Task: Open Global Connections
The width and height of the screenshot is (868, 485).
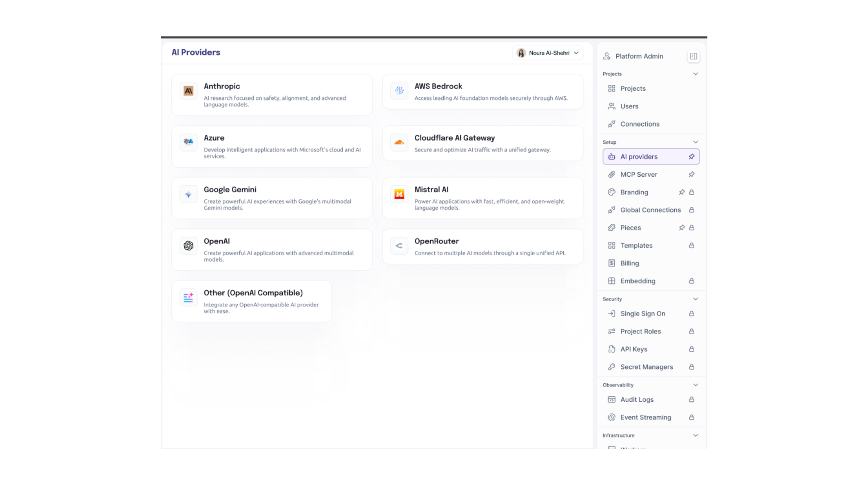Action: [651, 210]
